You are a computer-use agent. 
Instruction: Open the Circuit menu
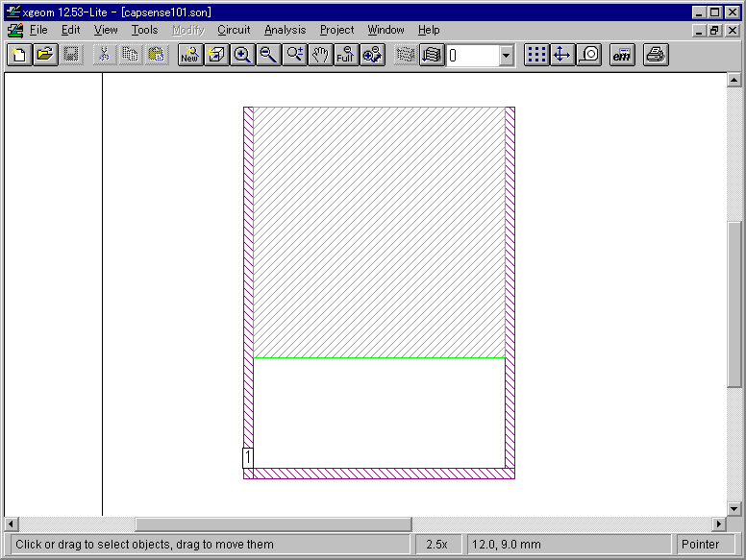[x=234, y=30]
